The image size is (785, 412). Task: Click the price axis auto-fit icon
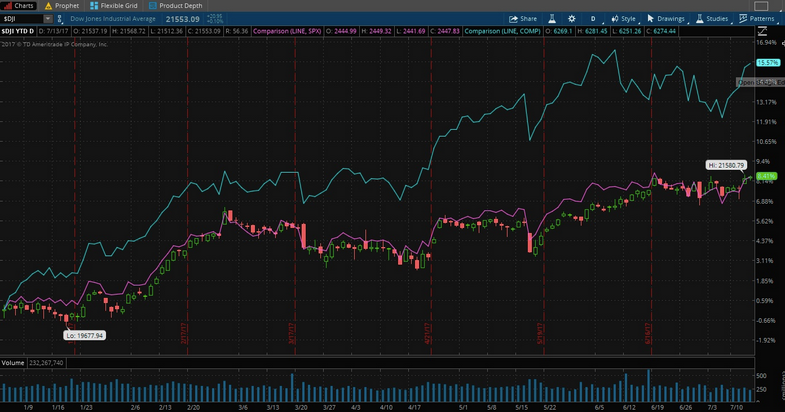pos(762,32)
